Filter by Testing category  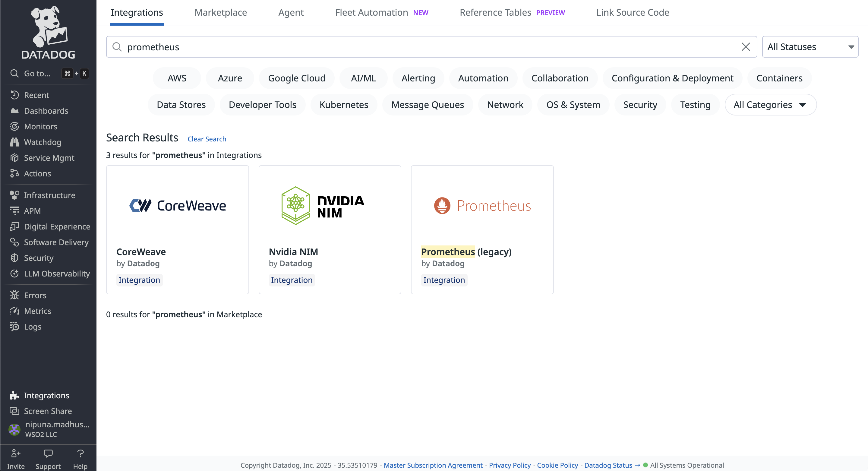(x=695, y=105)
